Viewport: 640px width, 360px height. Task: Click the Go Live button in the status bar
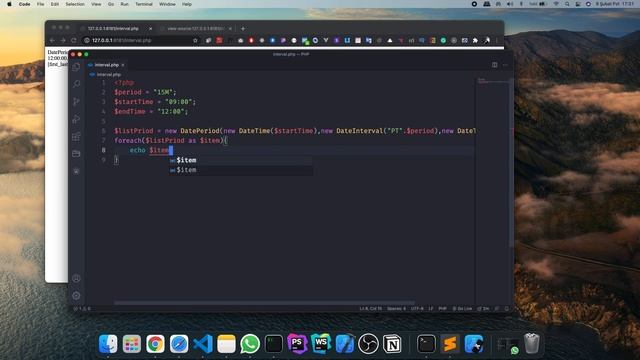(x=462, y=309)
